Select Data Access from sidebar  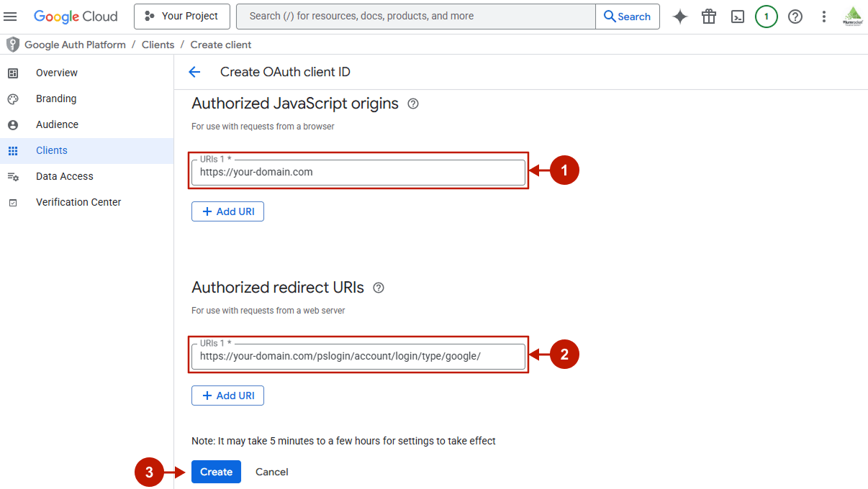click(x=64, y=176)
